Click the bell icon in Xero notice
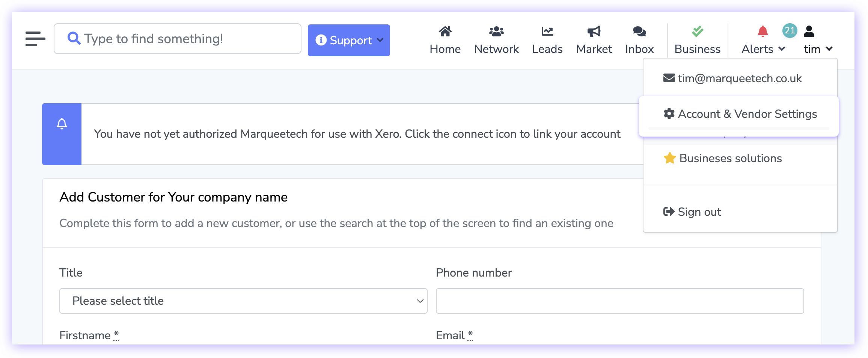 pyautogui.click(x=62, y=124)
